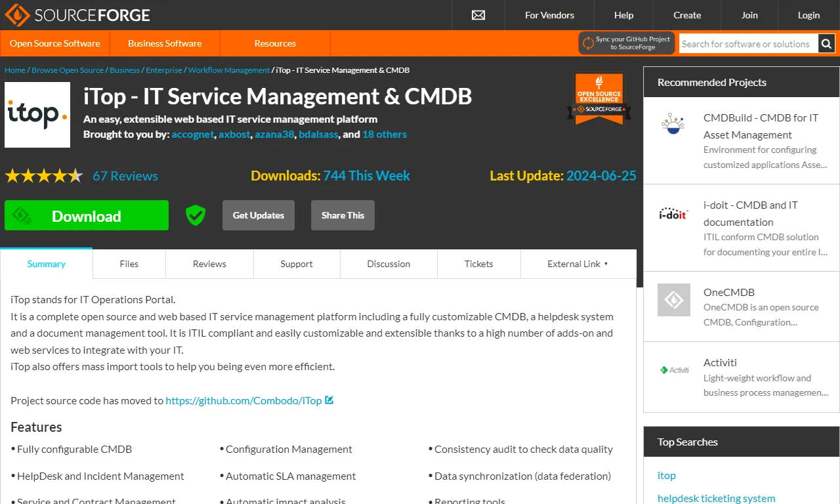Click the Get Updates button
Image resolution: width=840 pixels, height=504 pixels.
[x=259, y=215]
